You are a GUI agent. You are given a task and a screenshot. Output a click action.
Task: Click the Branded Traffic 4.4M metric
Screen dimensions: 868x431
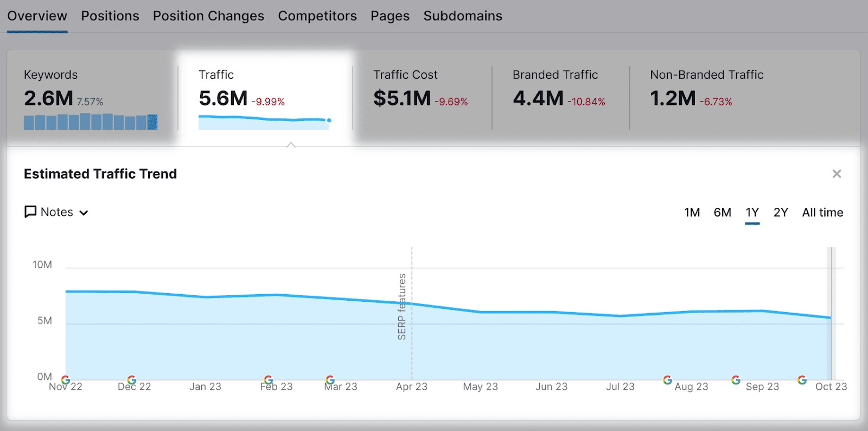click(559, 98)
